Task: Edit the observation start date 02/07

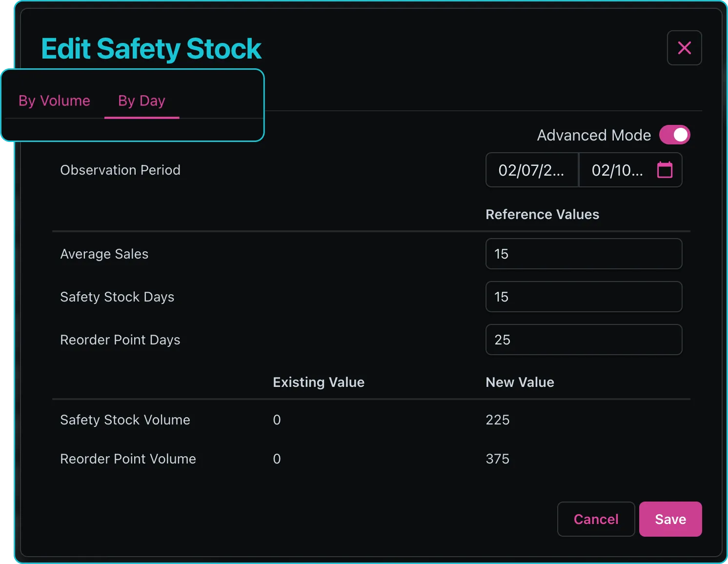Action: [531, 170]
